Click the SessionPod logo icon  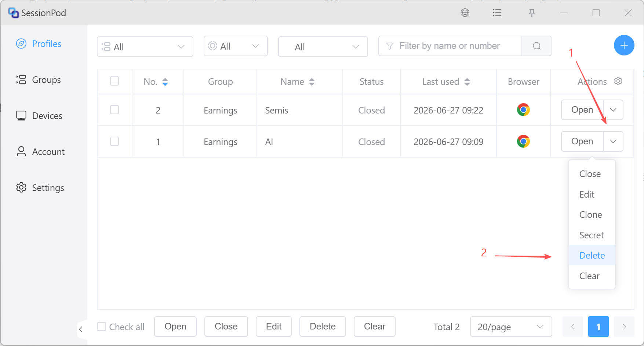tap(13, 13)
